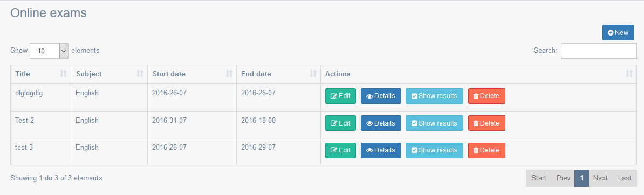Screen dimensions: 644x195
Task: Click pencil icon on dfgfdgdfg Edit button
Action: (x=334, y=96)
